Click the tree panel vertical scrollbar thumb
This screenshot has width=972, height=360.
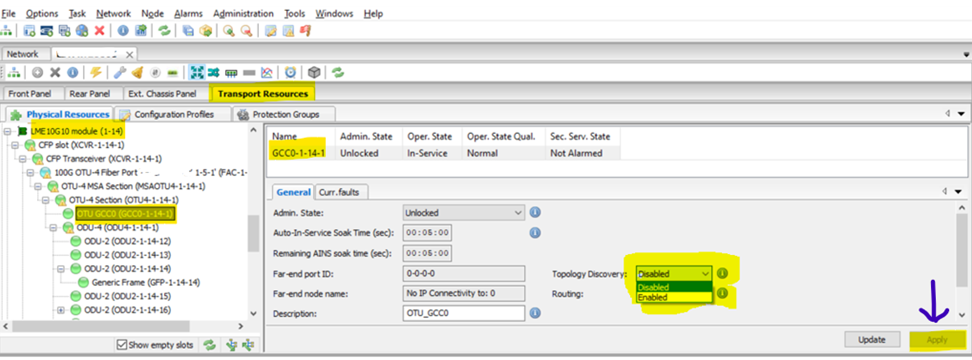tap(254, 233)
